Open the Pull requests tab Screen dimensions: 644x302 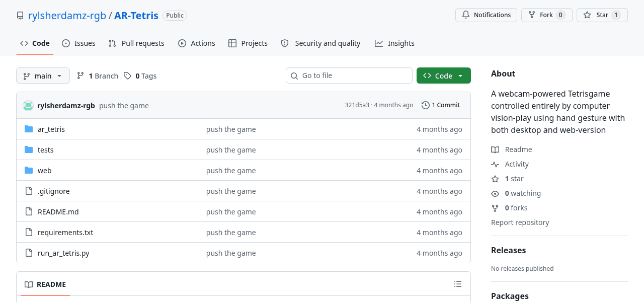[136, 43]
